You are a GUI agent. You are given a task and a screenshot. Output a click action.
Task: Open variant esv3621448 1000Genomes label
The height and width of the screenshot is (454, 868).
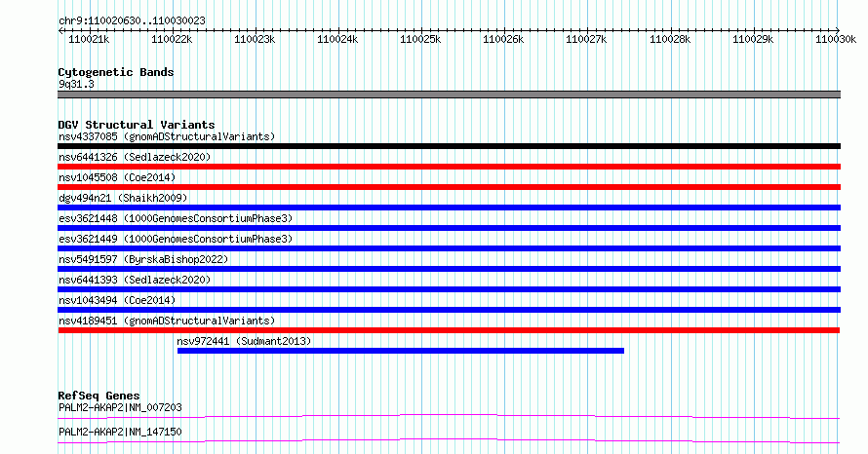(176, 218)
